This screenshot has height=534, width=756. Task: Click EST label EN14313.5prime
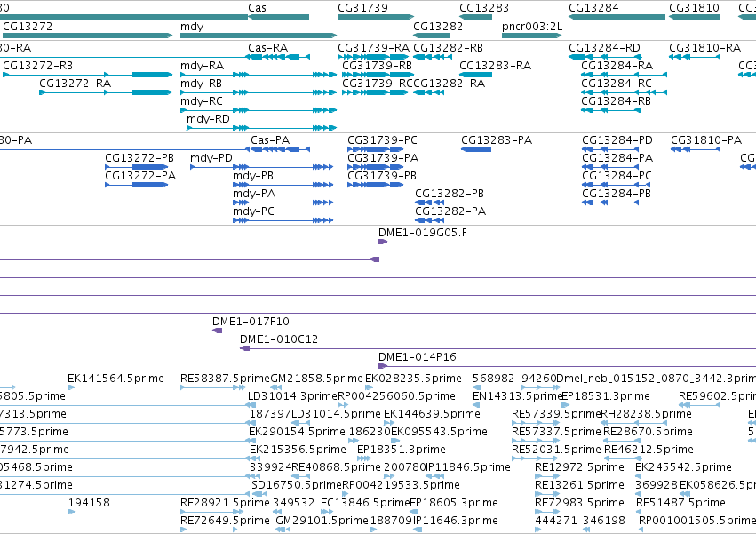518,396
